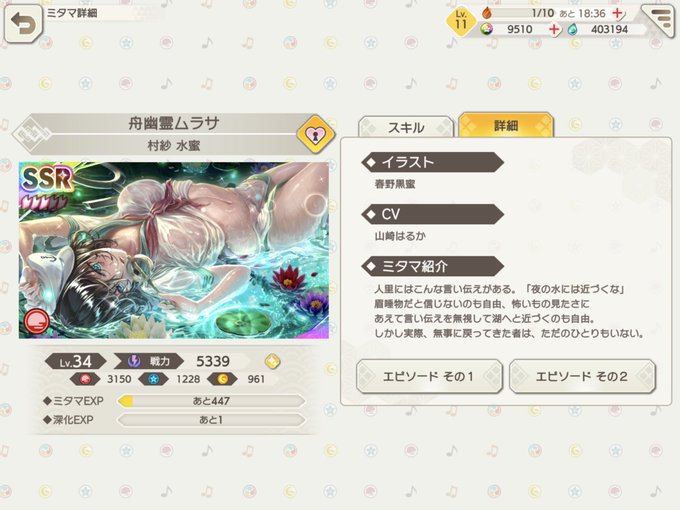Switch to the スキル tab
This screenshot has height=510, width=680.
[406, 128]
